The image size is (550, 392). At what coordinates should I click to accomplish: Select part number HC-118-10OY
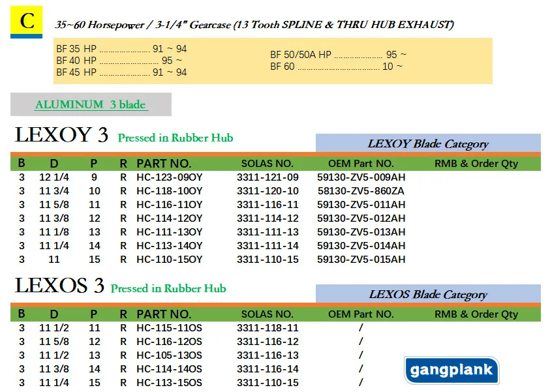pos(170,191)
